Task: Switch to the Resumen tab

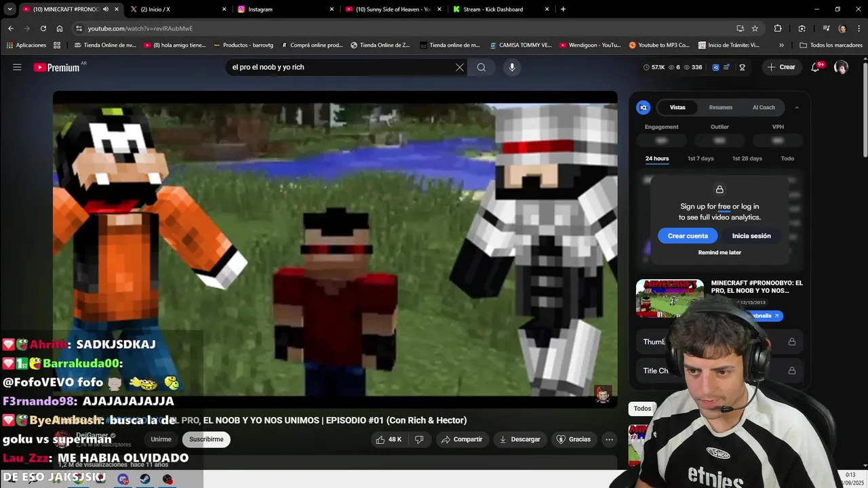Action: point(720,107)
